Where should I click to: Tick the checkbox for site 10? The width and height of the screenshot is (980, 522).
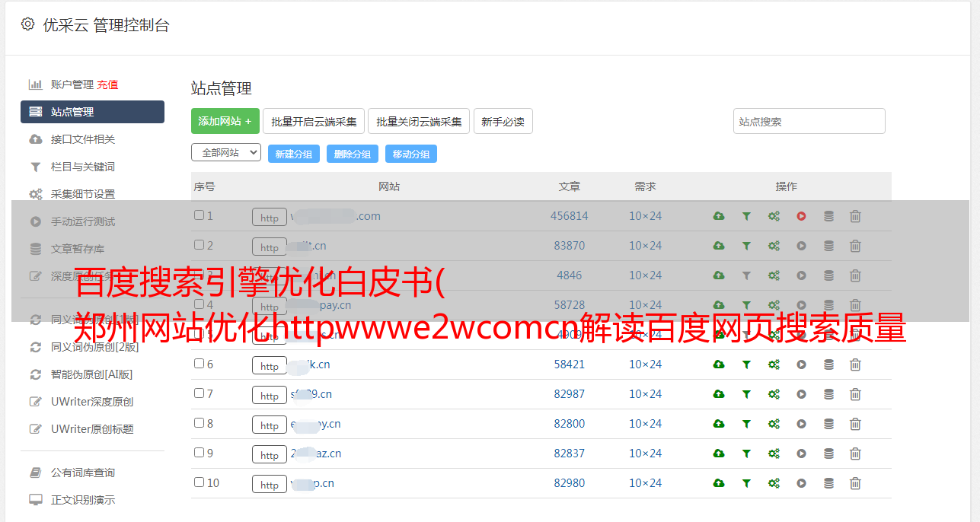[199, 482]
